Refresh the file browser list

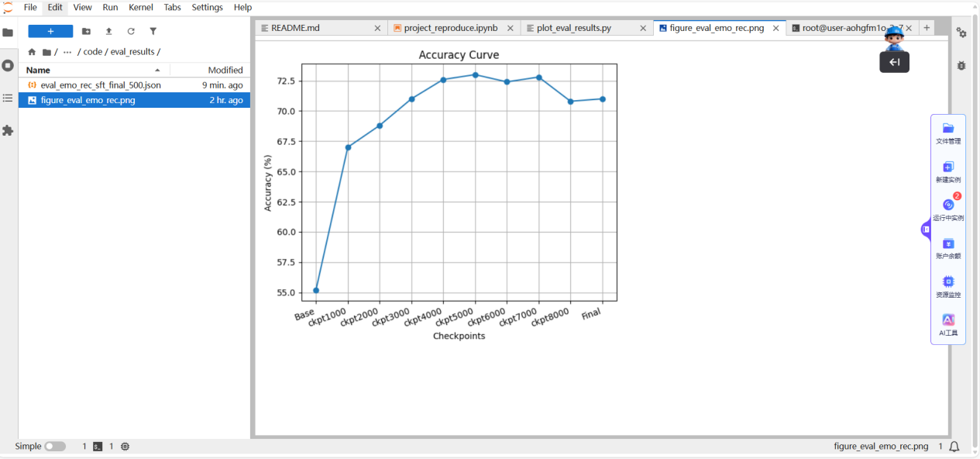tap(131, 32)
